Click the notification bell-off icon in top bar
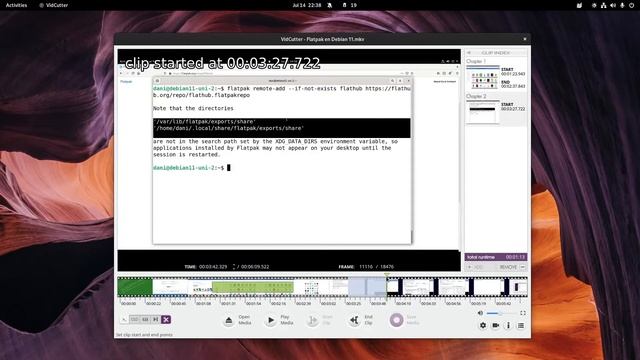The image size is (640, 360). coord(330,5)
